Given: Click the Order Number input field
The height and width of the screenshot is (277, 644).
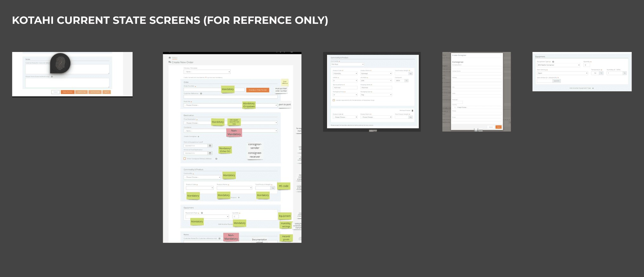Looking at the screenshot, I should (x=214, y=90).
